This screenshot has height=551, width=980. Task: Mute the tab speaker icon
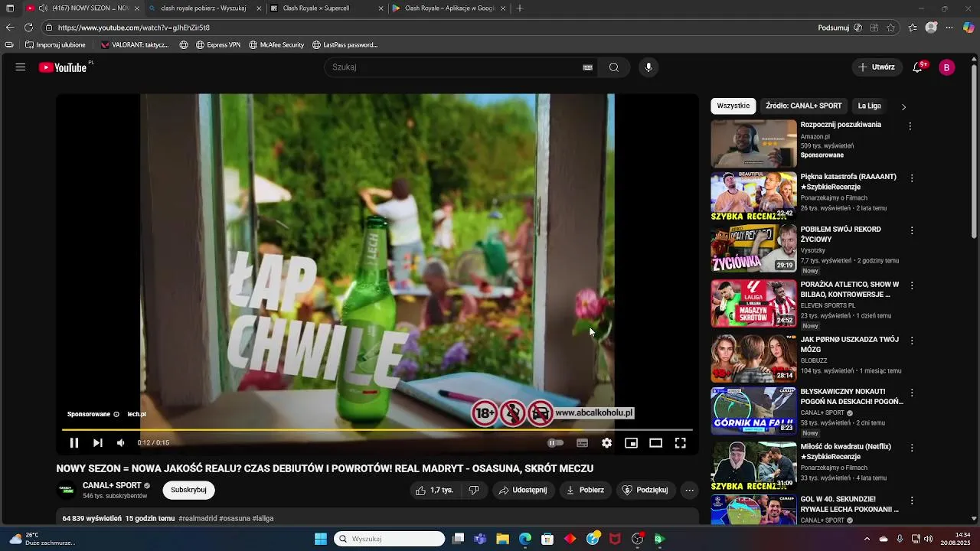42,8
